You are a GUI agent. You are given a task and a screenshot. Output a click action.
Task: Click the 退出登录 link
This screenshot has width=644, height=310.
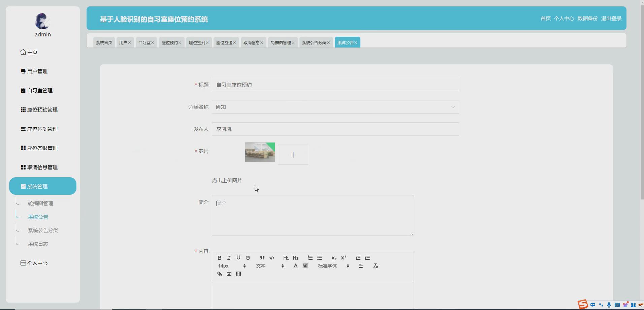coord(611,19)
